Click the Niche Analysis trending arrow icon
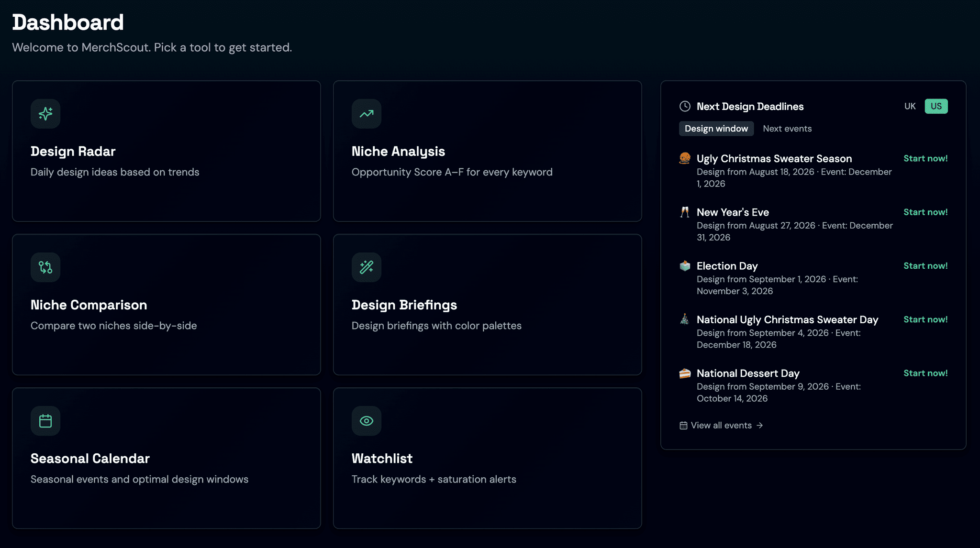This screenshot has width=980, height=548. click(x=367, y=114)
